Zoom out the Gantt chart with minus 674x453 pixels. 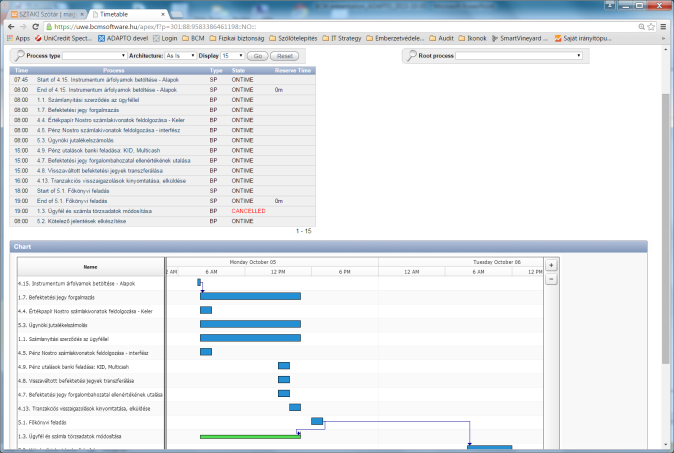click(x=551, y=279)
